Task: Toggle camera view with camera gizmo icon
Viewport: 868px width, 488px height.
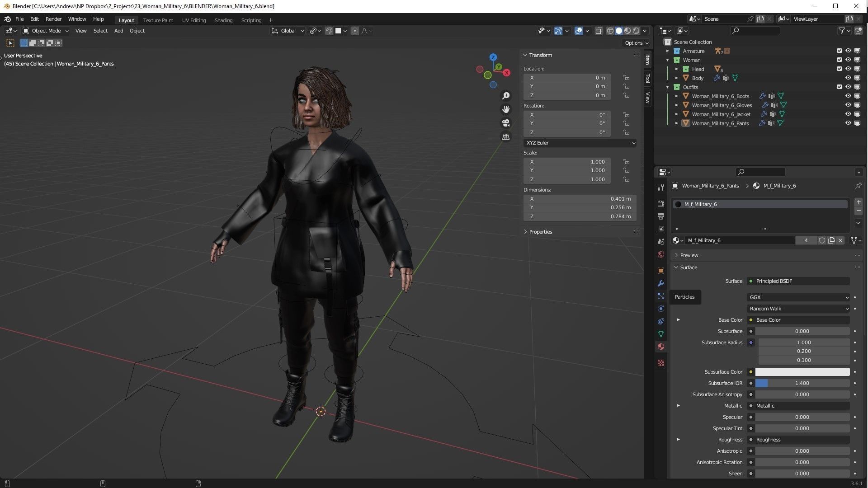Action: [x=506, y=123]
